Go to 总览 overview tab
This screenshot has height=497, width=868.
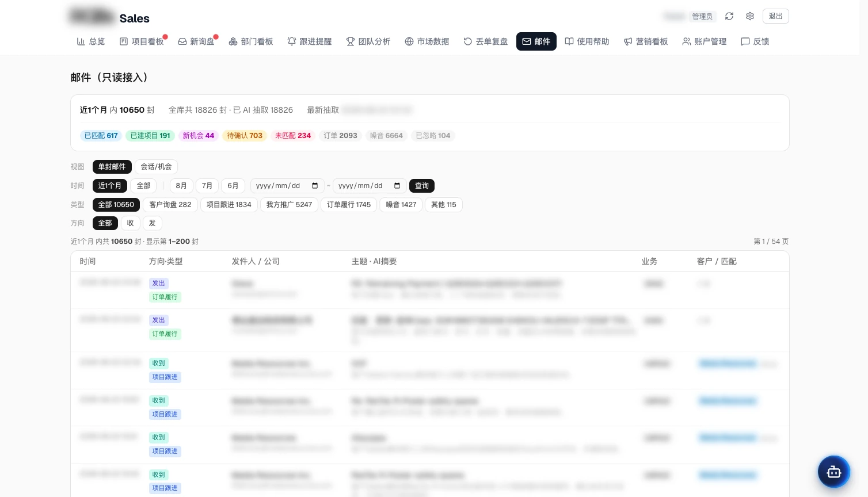[91, 41]
